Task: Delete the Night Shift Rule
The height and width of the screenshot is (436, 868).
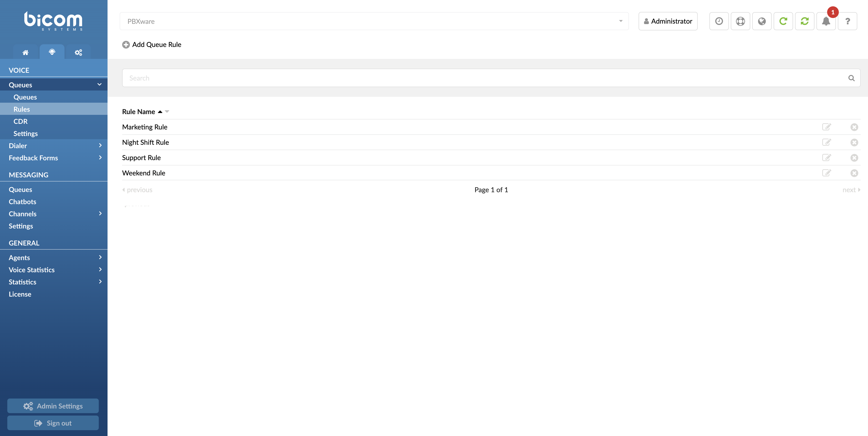Action: (x=854, y=142)
